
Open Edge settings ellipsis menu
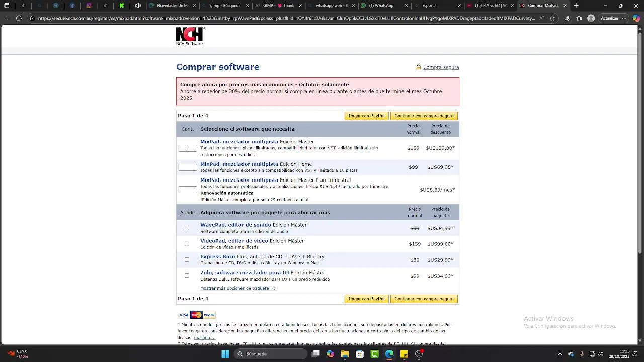[624, 18]
